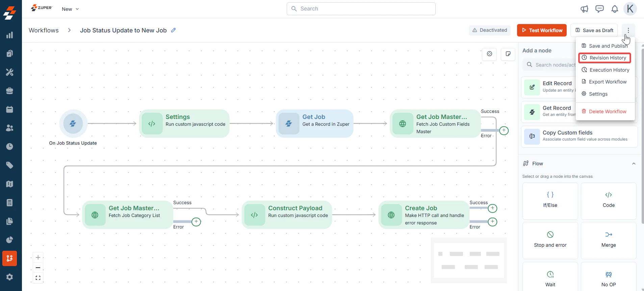Click the auto-layout icon on canvas
This screenshot has width=644, height=291.
pyautogui.click(x=489, y=54)
